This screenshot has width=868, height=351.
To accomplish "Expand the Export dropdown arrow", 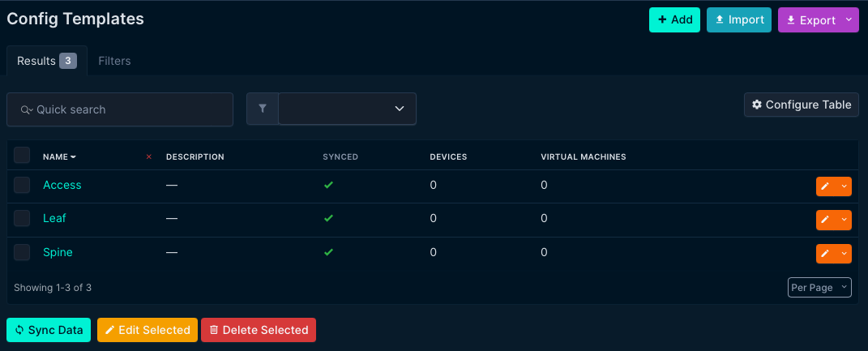I will pyautogui.click(x=849, y=20).
